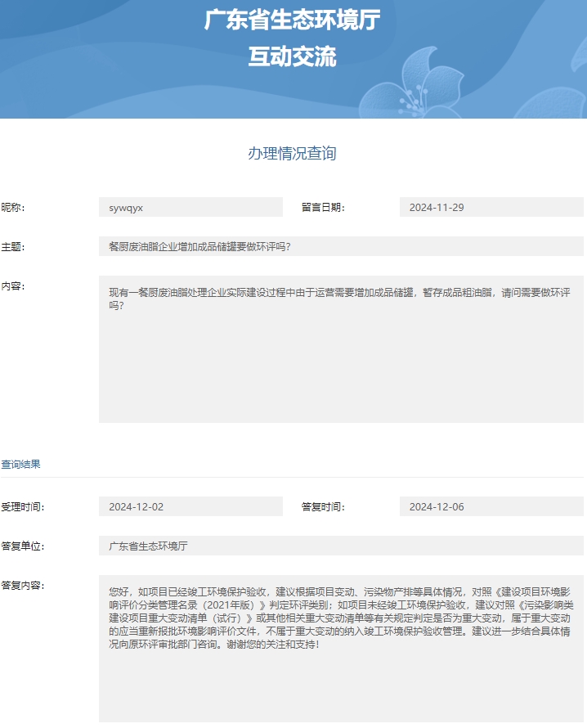Click the 答复单位 label
The height and width of the screenshot is (728, 587).
23,546
